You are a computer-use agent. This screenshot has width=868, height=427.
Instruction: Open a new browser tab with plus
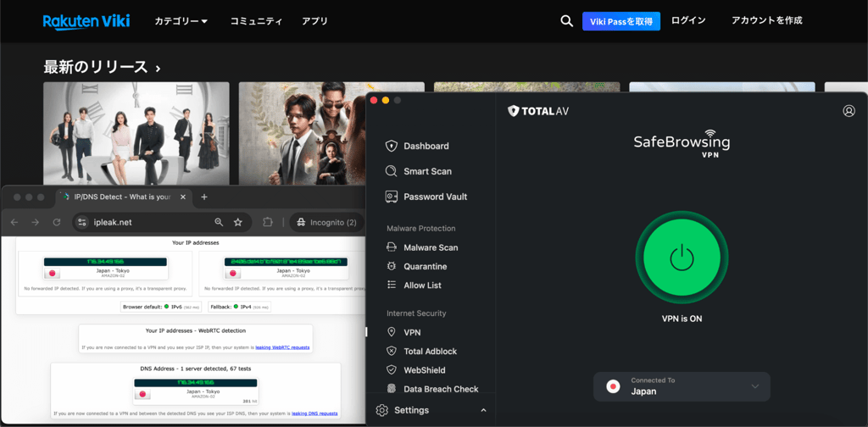(204, 197)
